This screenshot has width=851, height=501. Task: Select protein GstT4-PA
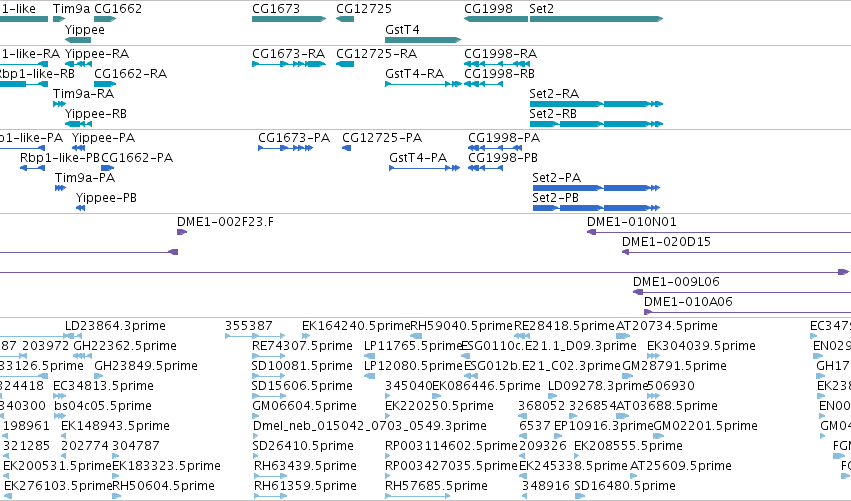coord(424,168)
